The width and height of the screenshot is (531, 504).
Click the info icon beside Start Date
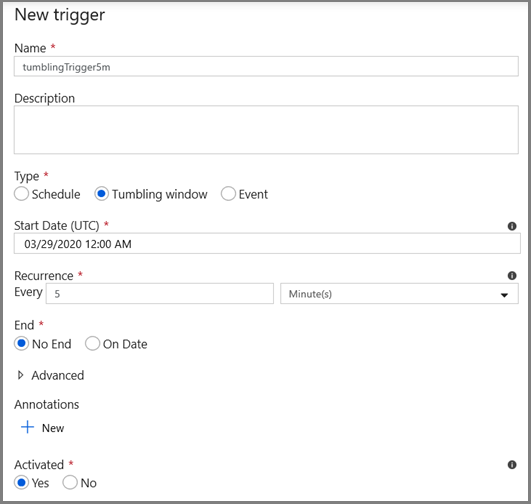click(512, 226)
